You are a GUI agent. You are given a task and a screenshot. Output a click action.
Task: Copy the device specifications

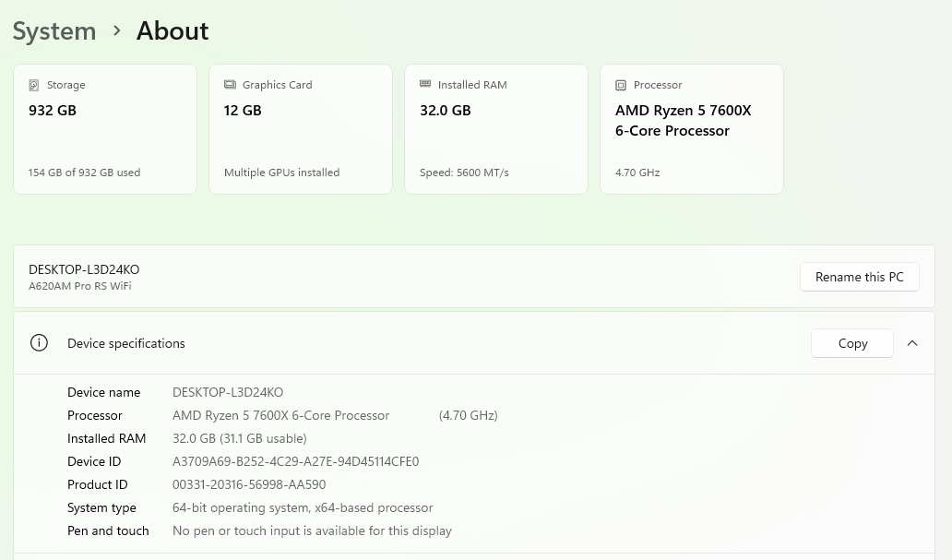(x=851, y=342)
